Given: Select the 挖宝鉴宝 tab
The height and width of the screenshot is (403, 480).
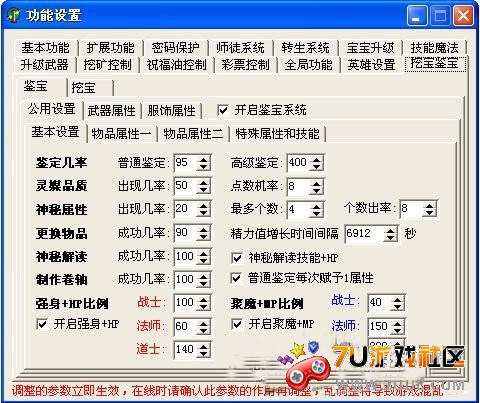Looking at the screenshot, I should coord(435,63).
